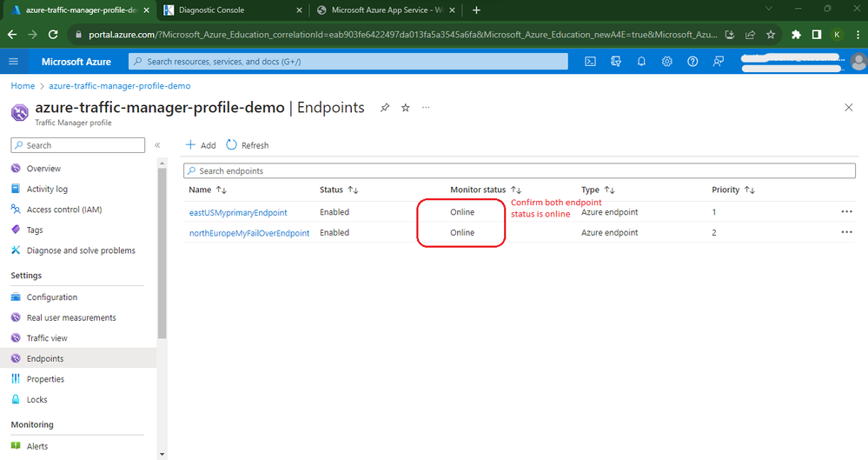The image size is (868, 460).
Task: Share this page from address bar
Action: tap(750, 35)
